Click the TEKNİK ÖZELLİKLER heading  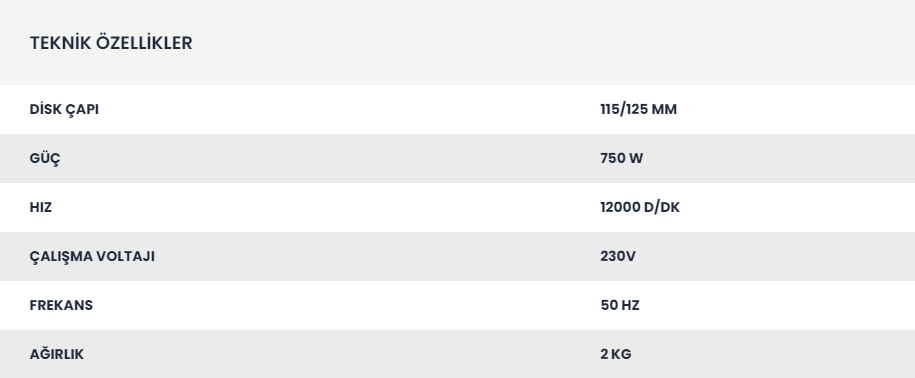pos(111,43)
